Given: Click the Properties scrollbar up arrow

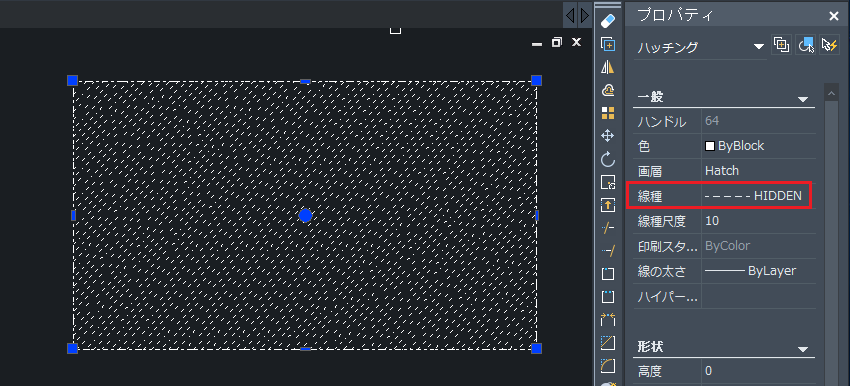Looking at the screenshot, I should pyautogui.click(x=831, y=93).
